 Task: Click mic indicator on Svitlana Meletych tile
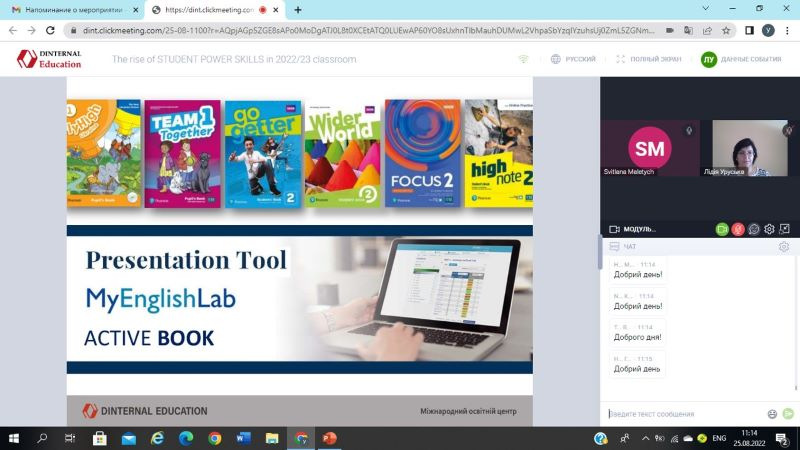pos(689,131)
